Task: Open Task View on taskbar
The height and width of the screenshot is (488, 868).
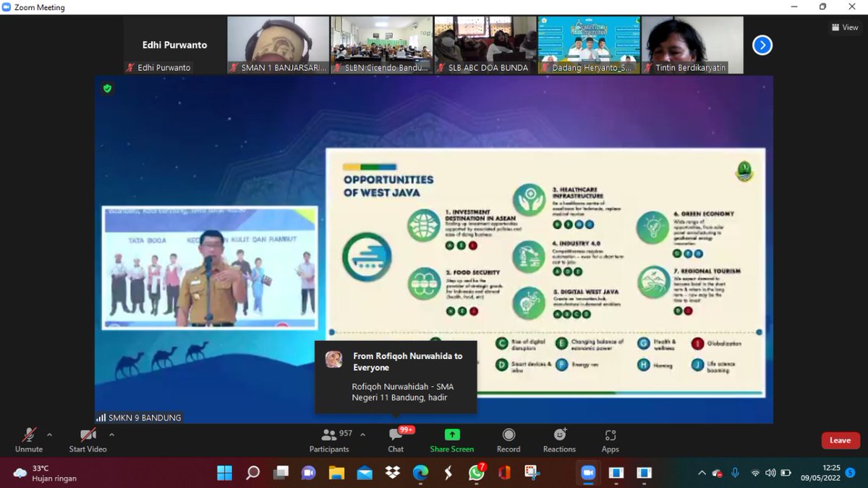Action: [281, 473]
